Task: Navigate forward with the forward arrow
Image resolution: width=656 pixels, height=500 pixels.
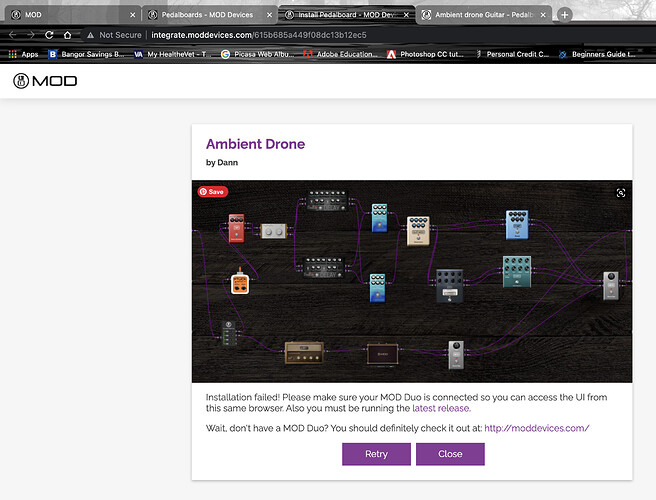Action: [x=31, y=35]
